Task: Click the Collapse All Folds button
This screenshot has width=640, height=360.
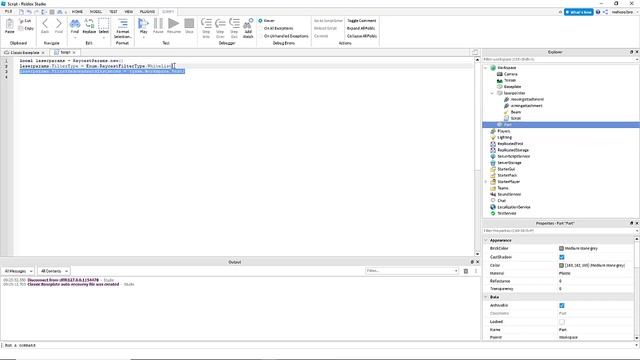Action: (x=362, y=36)
